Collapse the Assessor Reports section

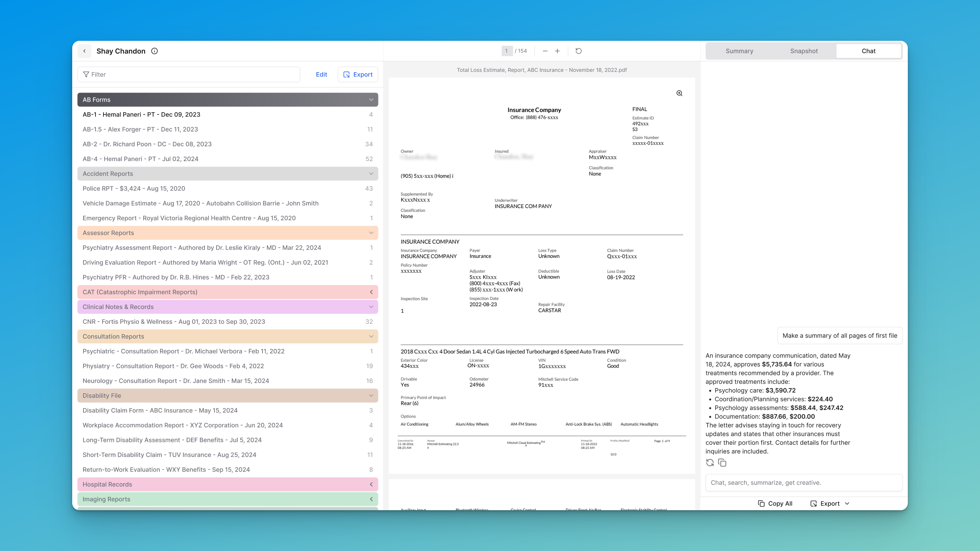pyautogui.click(x=371, y=233)
